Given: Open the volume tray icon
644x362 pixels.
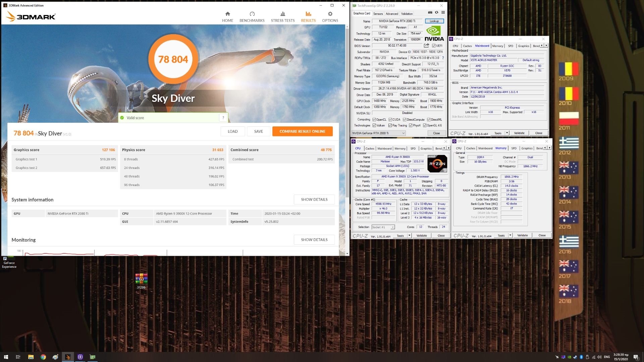Looking at the screenshot, I should pyautogui.click(x=599, y=357).
